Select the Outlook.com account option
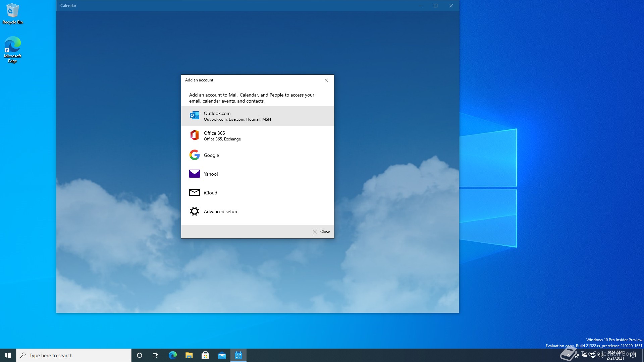Image resolution: width=644 pixels, height=362 pixels. pos(257,116)
